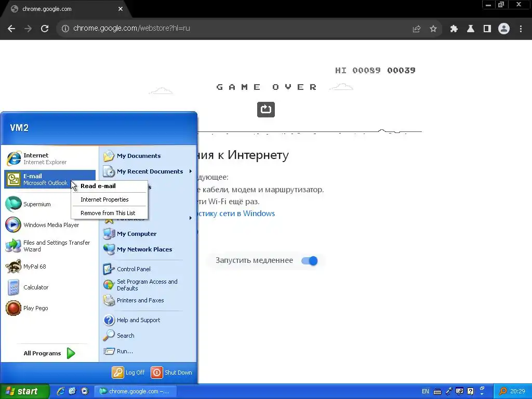Open My Recent Documents
This screenshot has width=532, height=399.
coord(148,171)
